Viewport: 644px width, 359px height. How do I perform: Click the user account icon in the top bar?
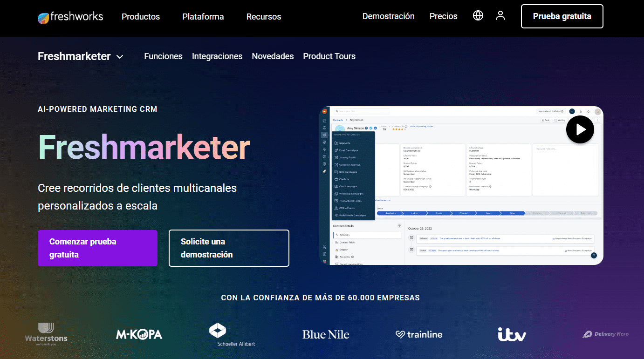(x=500, y=15)
